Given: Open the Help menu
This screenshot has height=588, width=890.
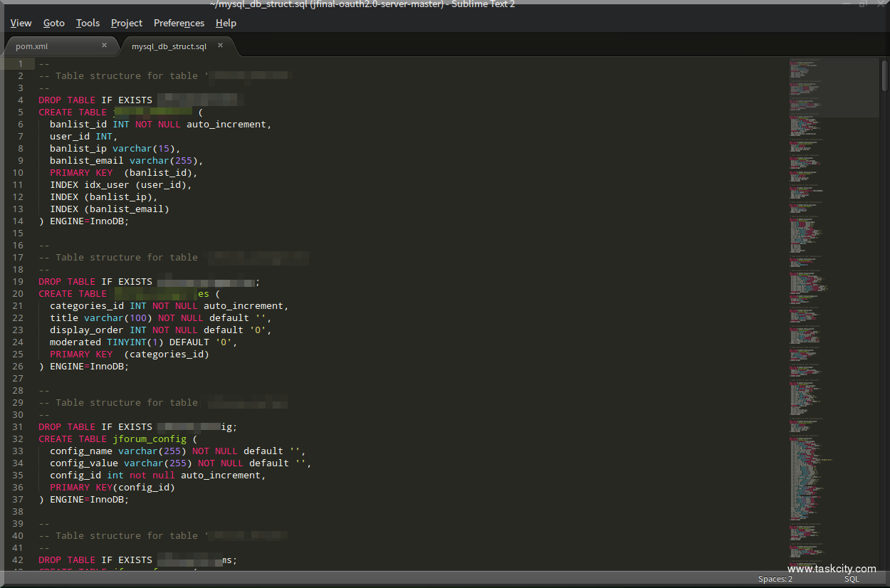Looking at the screenshot, I should pos(226,23).
